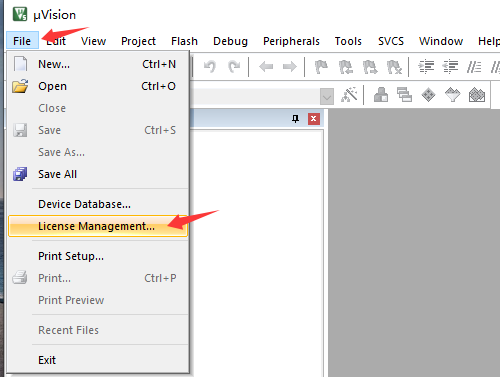Choose New... in the File menu
The width and height of the screenshot is (500, 377).
pyautogui.click(x=98, y=64)
